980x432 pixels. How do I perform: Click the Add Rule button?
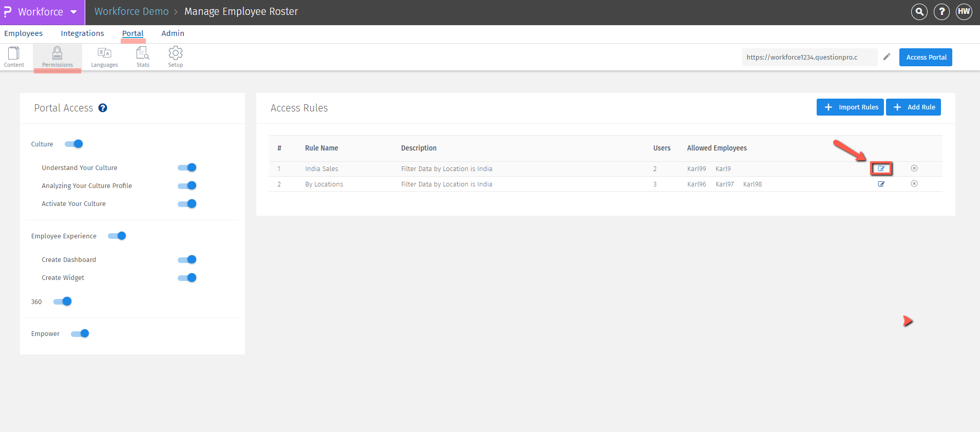point(913,107)
